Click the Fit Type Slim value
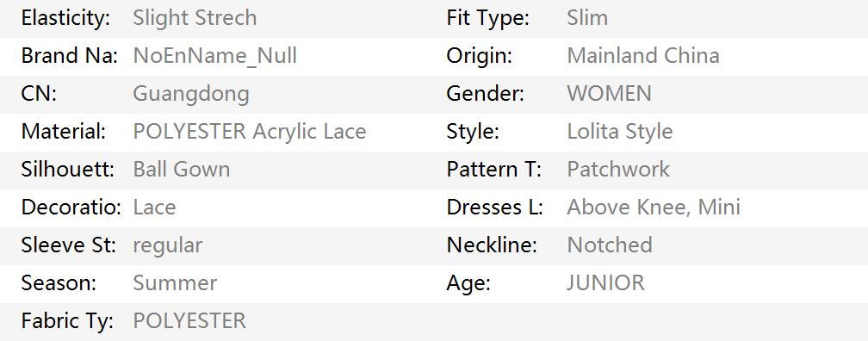This screenshot has width=868, height=341. [587, 18]
